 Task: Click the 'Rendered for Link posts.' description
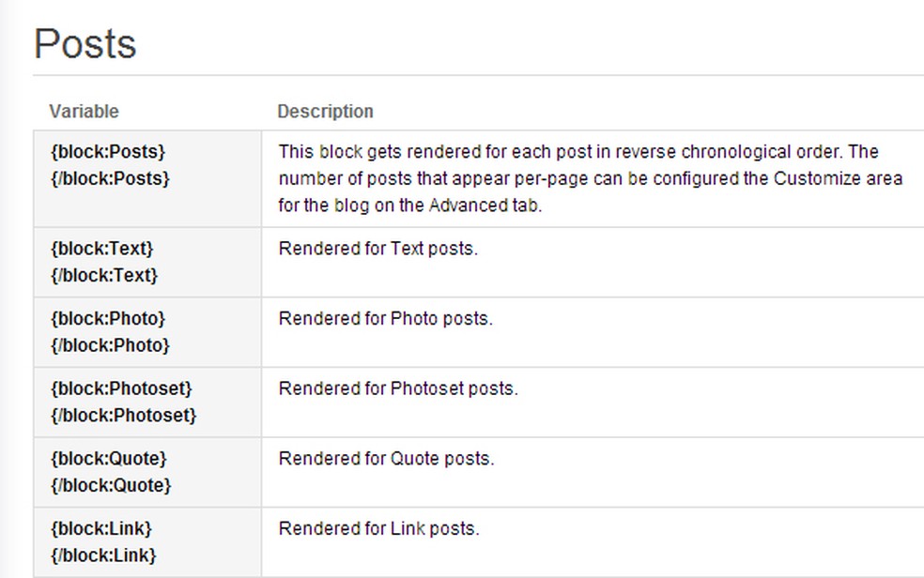[378, 528]
